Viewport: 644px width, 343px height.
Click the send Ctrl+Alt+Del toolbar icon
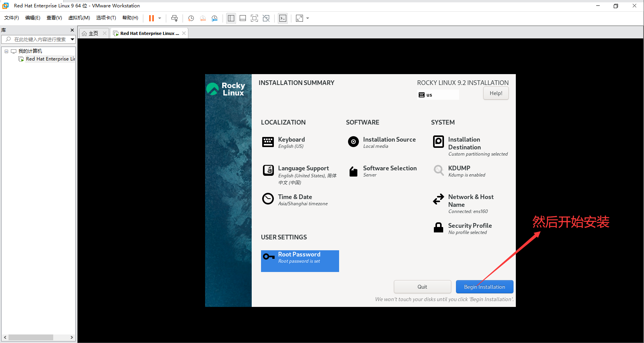[174, 18]
